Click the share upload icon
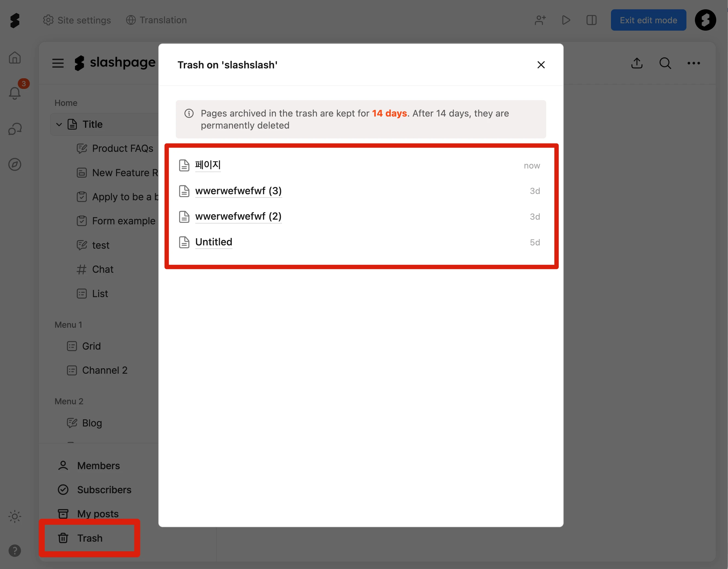Viewport: 728px width, 569px height. click(x=637, y=63)
